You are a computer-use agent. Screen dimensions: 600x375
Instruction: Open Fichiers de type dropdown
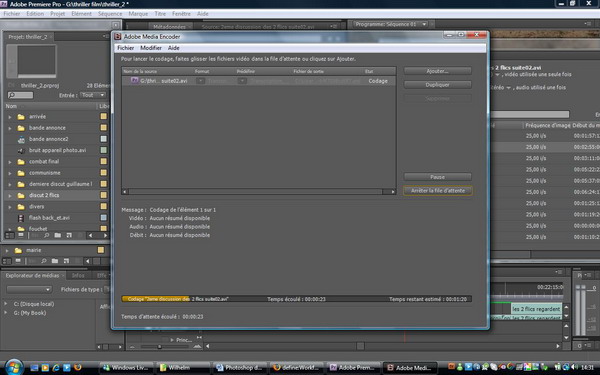[107, 289]
